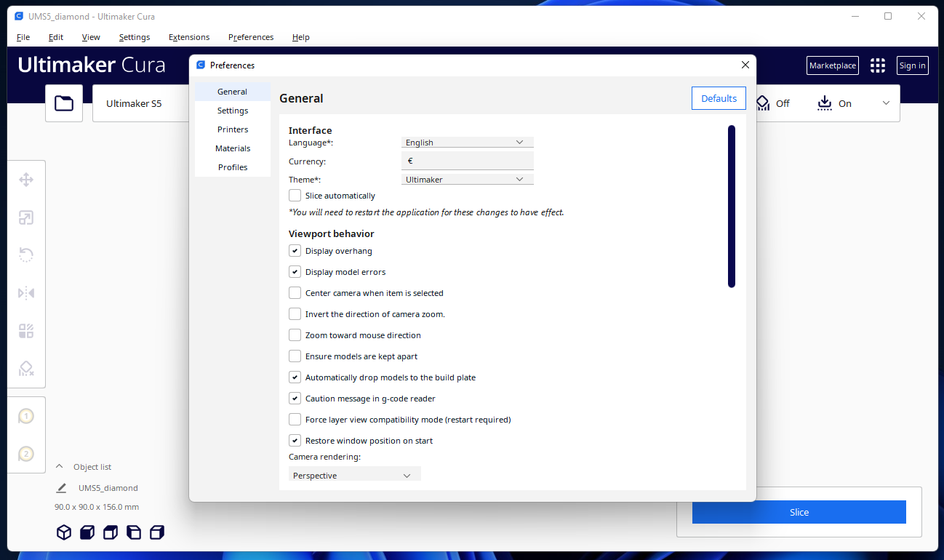
Task: Select the Scale tool in left toolbar
Action: click(26, 217)
